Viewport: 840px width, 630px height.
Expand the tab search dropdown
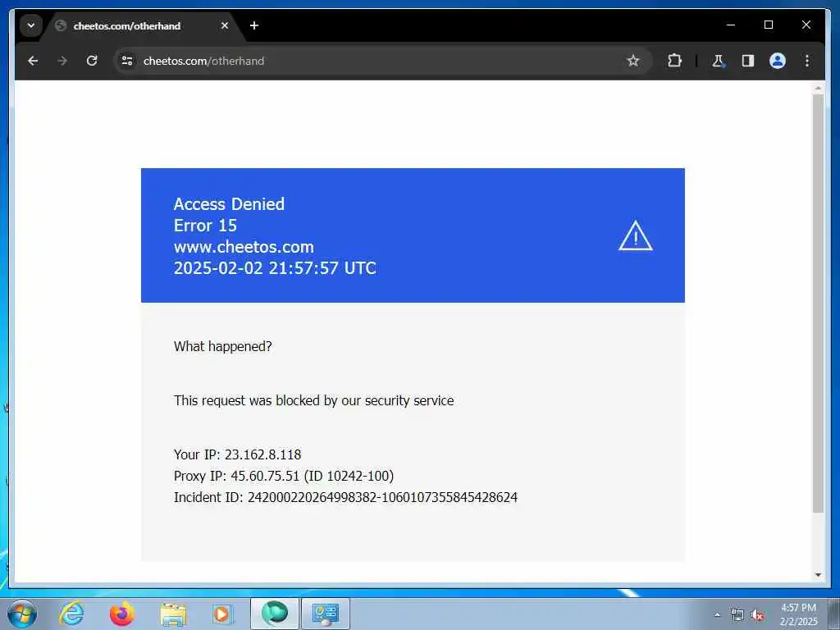(x=31, y=25)
